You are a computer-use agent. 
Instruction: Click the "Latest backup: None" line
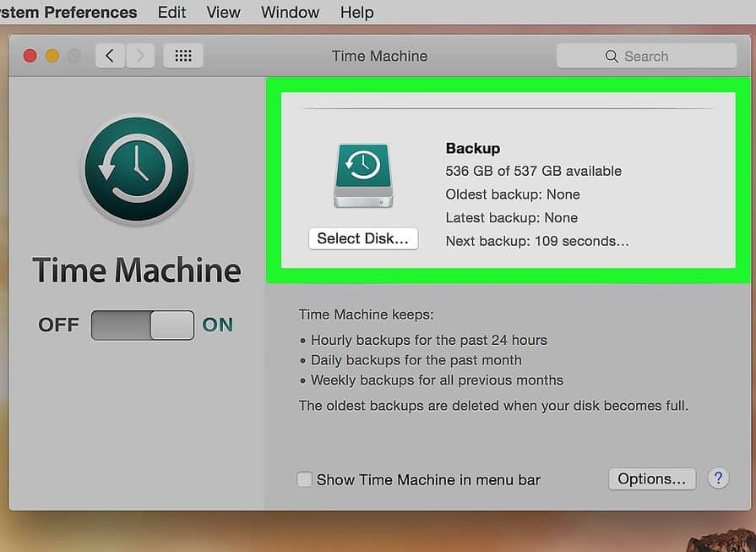coord(512,217)
